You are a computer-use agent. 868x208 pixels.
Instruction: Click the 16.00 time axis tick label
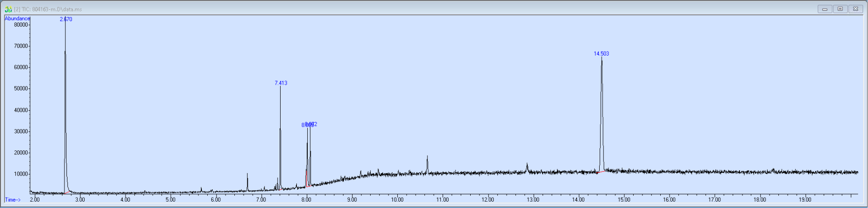669,200
